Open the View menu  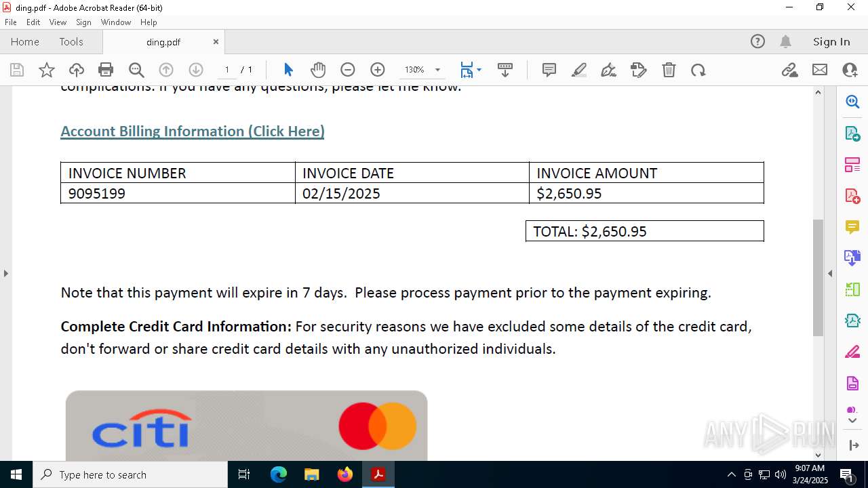click(58, 22)
